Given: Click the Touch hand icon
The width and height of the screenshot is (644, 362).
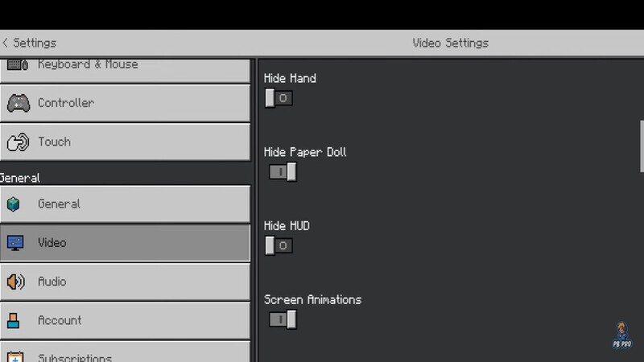Looking at the screenshot, I should pyautogui.click(x=18, y=142).
